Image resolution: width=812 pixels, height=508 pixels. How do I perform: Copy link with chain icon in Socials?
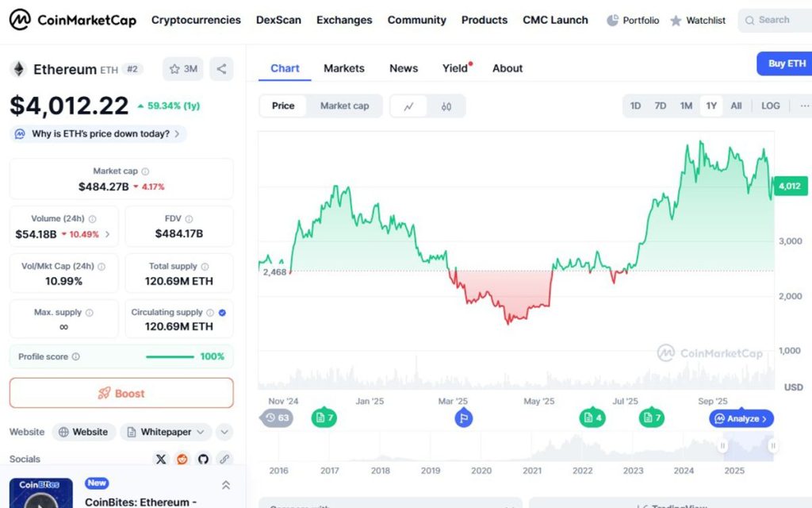[224, 460]
